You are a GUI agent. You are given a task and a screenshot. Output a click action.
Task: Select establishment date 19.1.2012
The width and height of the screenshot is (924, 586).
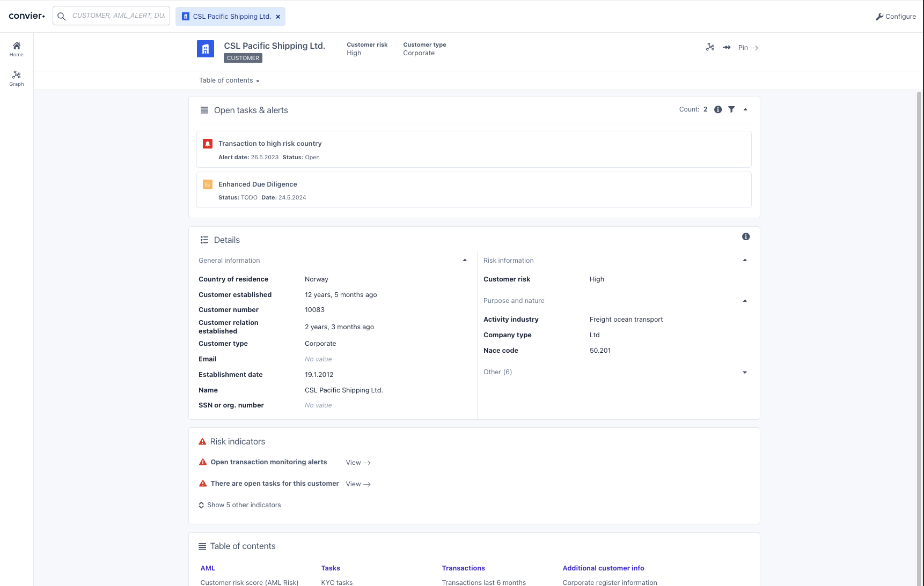tap(319, 375)
